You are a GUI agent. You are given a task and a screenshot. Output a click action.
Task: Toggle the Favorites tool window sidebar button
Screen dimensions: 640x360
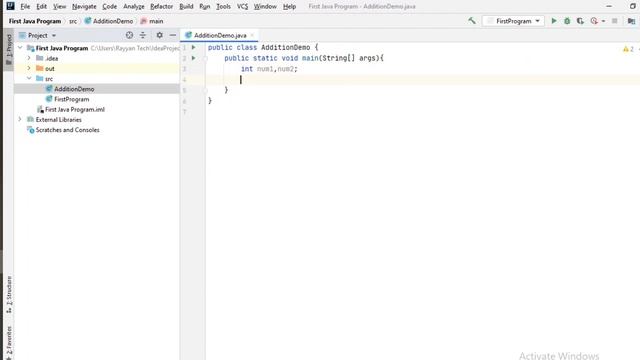pos(9,342)
